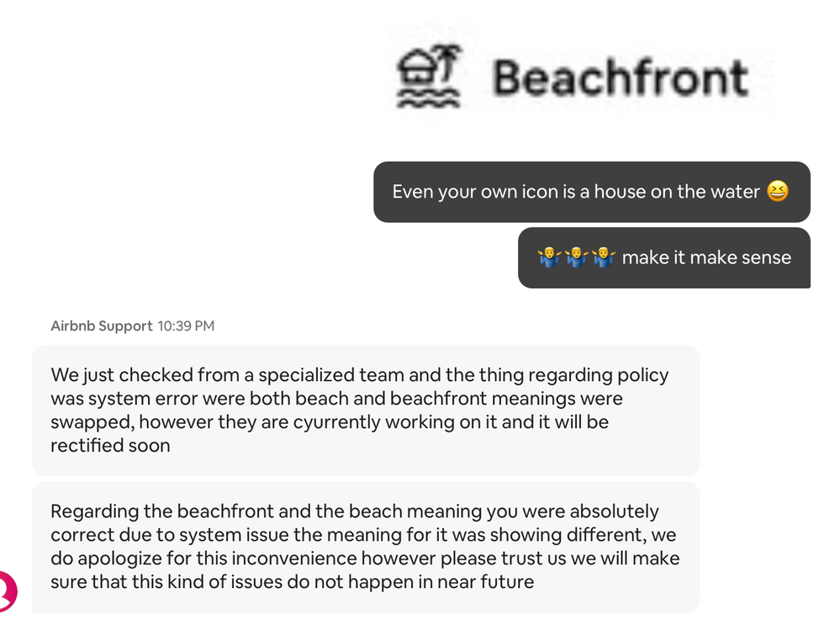The image size is (840, 625).
Task: Click the middle shrugging person emoji
Action: click(577, 257)
